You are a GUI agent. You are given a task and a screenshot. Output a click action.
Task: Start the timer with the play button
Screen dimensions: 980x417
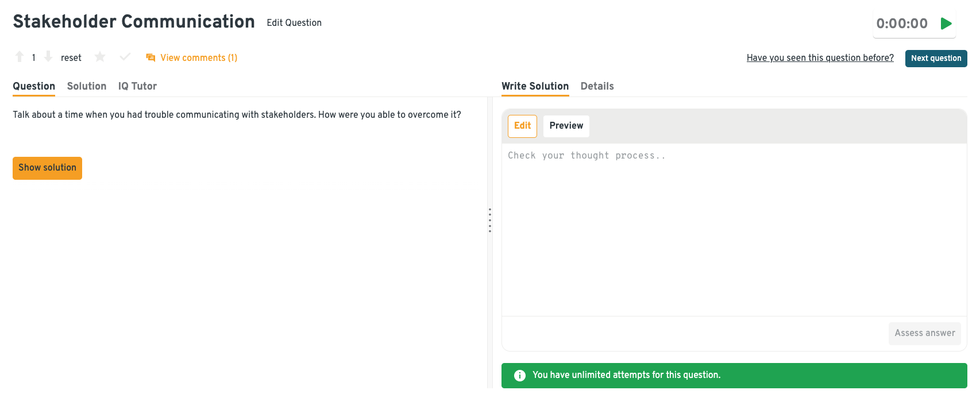coord(946,24)
